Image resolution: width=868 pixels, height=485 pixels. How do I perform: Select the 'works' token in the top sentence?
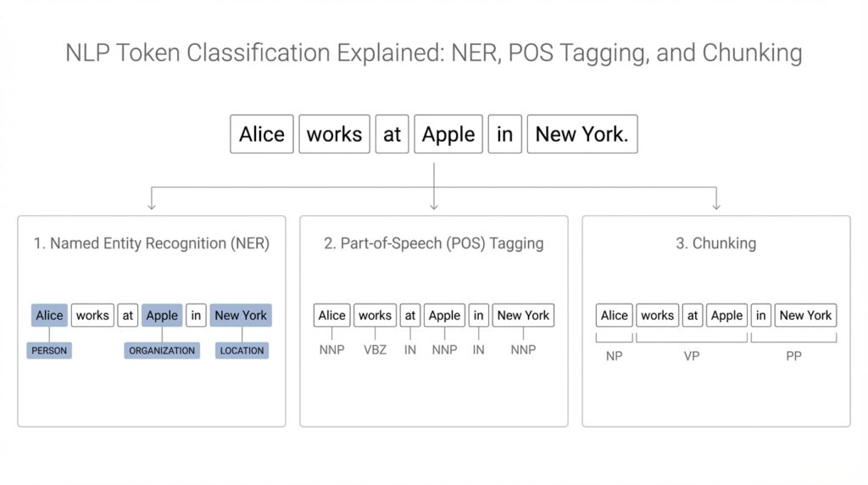click(334, 134)
